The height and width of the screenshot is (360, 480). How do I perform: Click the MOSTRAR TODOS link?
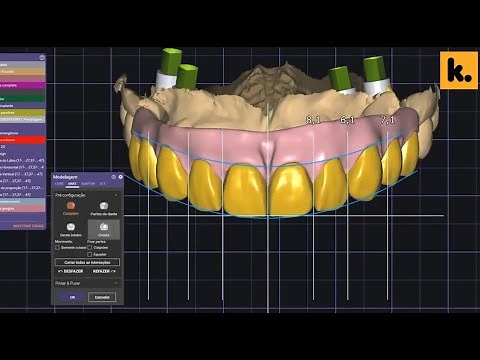28,226
